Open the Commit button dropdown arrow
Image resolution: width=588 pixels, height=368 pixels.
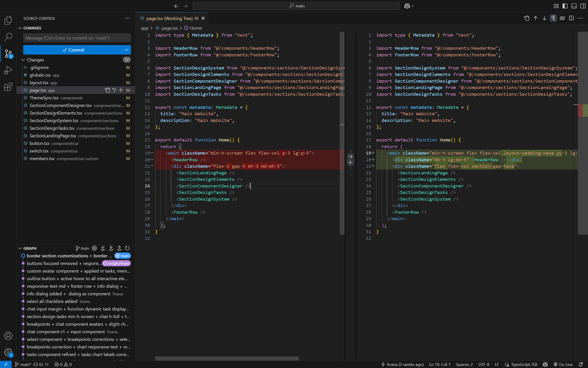(x=127, y=50)
